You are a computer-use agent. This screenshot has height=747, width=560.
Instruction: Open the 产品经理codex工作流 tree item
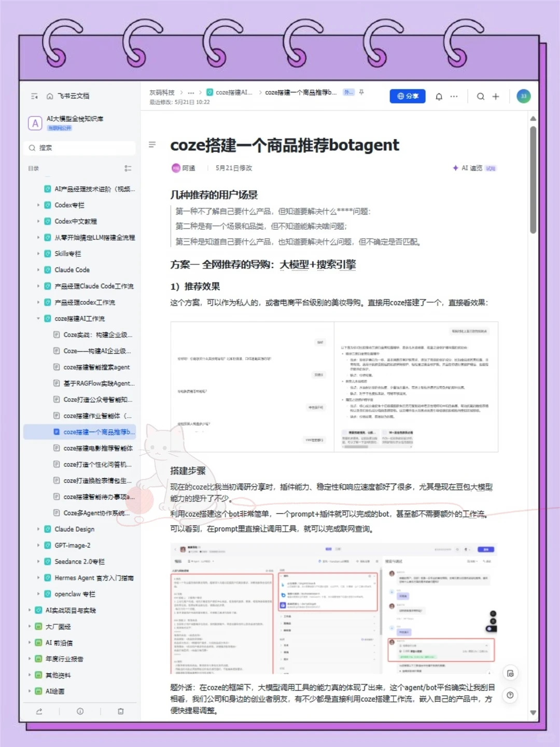coord(85,302)
